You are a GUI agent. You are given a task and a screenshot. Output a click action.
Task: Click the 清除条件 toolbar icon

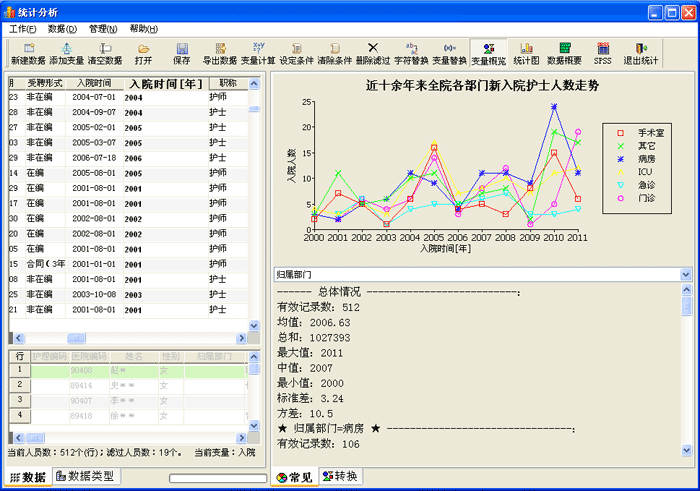pos(335,54)
